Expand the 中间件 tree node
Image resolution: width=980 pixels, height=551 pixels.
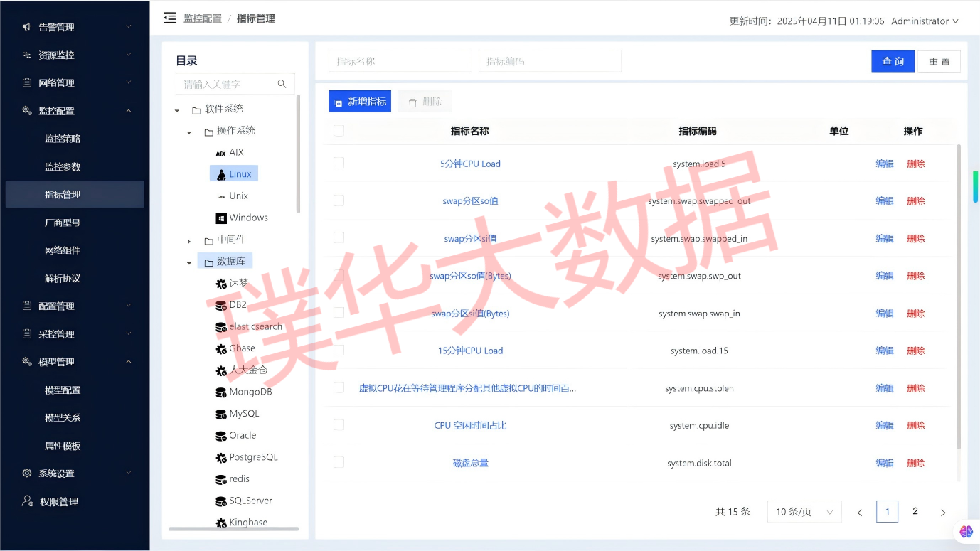pyautogui.click(x=189, y=241)
